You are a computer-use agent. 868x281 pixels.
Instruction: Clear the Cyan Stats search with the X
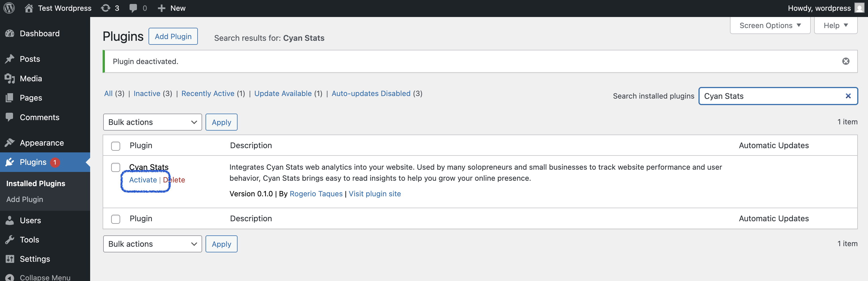pos(848,96)
